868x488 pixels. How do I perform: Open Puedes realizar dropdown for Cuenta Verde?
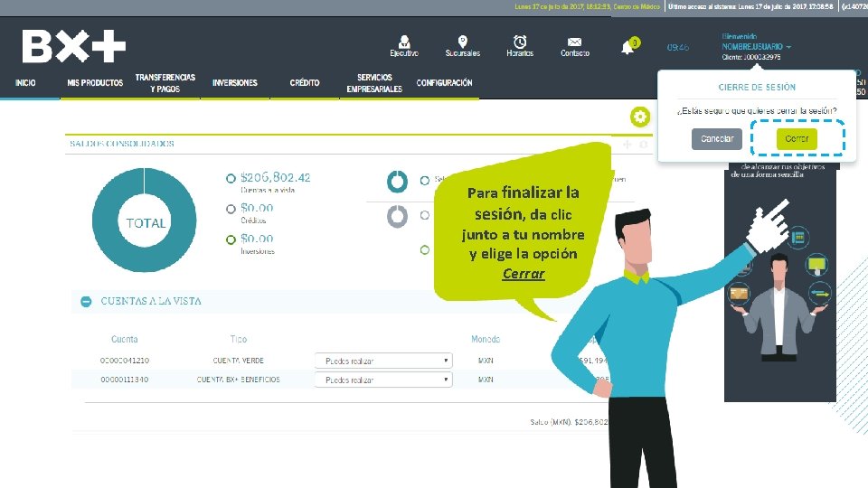tap(383, 361)
